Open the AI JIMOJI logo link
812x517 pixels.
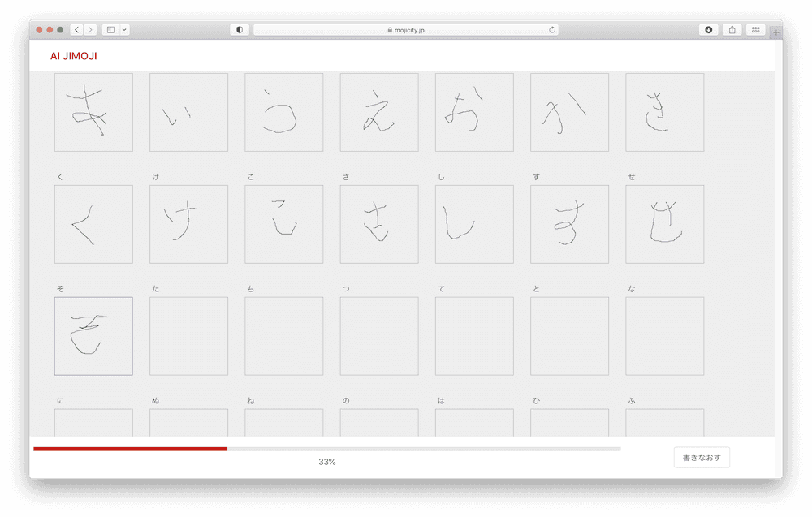point(74,56)
